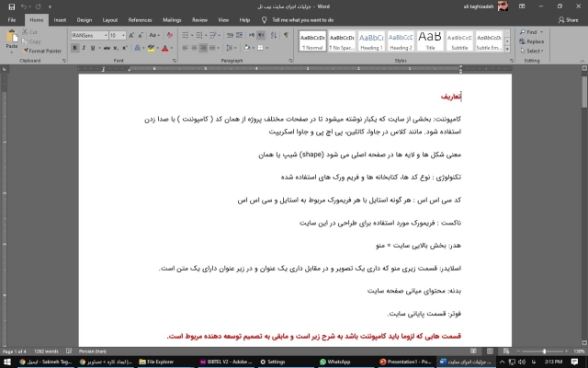Viewport: 588px width, 368px height.
Task: Toggle Align Right paragraph
Action: (203, 48)
